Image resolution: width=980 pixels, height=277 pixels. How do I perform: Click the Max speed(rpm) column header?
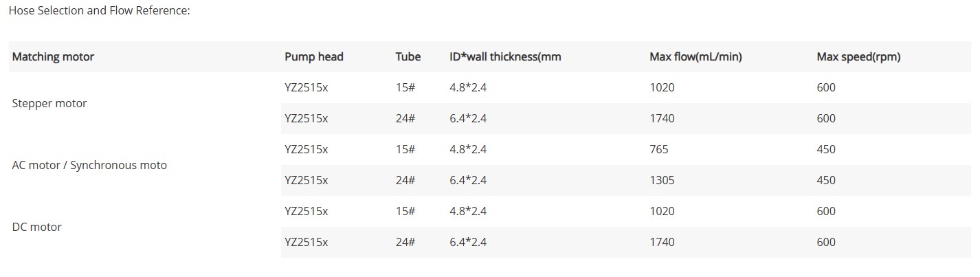(x=858, y=57)
